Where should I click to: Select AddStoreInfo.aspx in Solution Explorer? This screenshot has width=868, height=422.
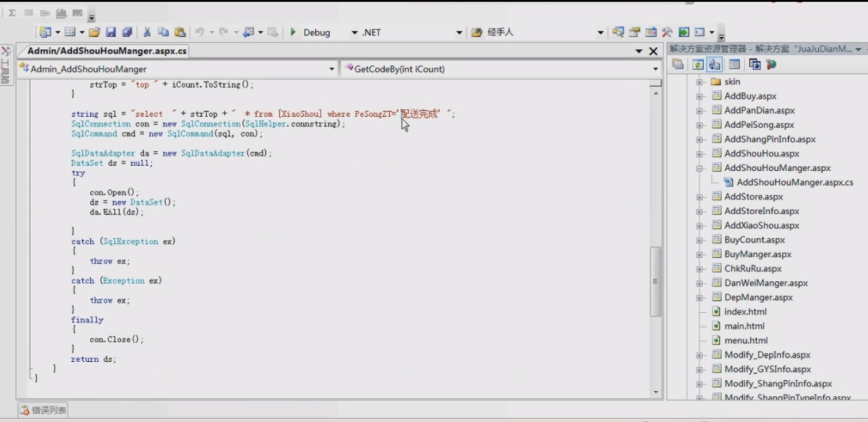pos(762,211)
